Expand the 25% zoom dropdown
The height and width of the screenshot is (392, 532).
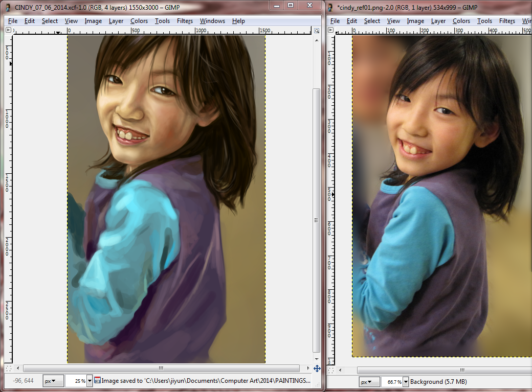tap(90, 381)
